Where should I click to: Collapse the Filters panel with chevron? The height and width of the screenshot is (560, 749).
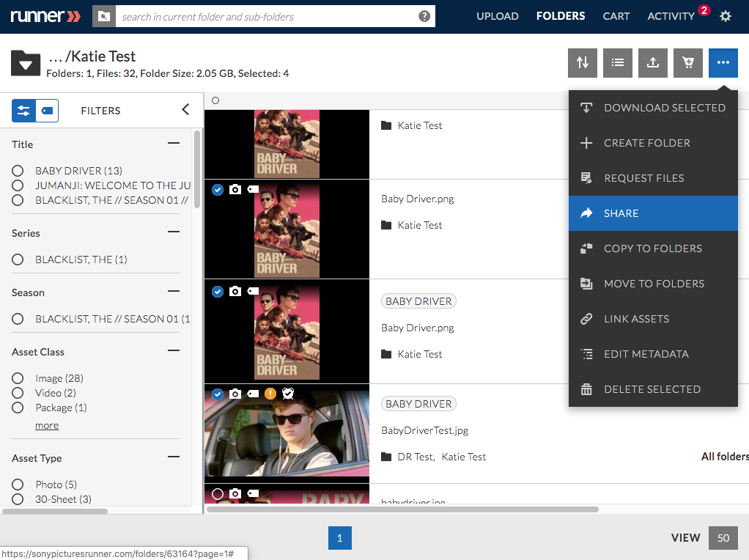(x=185, y=109)
